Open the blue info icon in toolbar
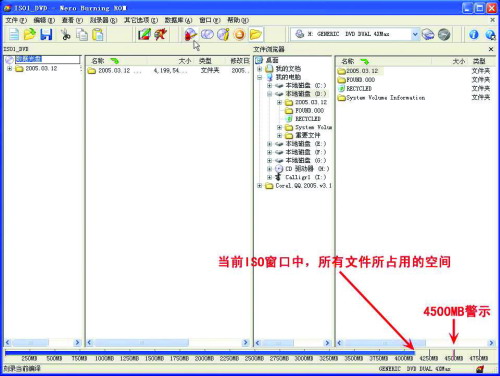The image size is (500, 376). [x=474, y=34]
